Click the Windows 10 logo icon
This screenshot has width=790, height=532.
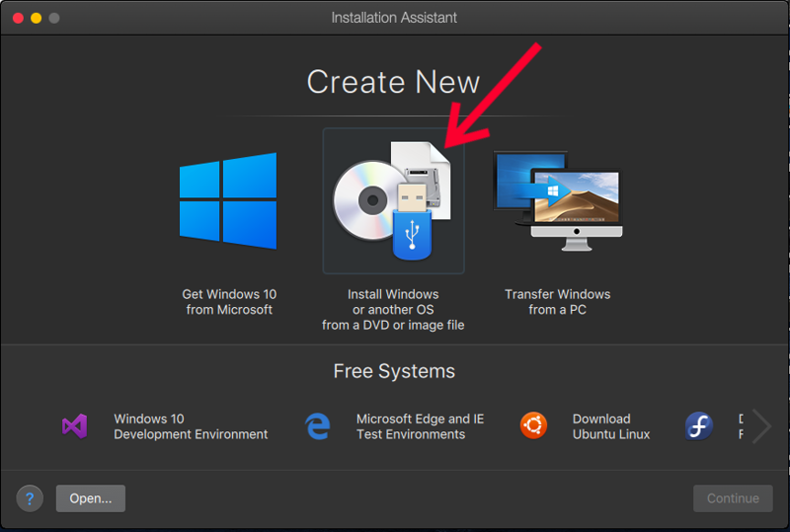click(x=228, y=201)
